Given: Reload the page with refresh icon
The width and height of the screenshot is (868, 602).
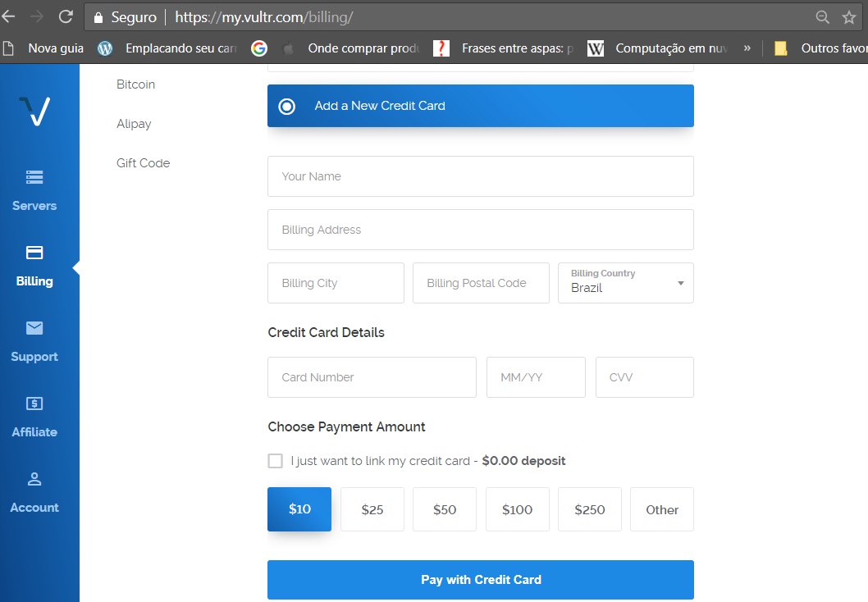Looking at the screenshot, I should pyautogui.click(x=66, y=16).
